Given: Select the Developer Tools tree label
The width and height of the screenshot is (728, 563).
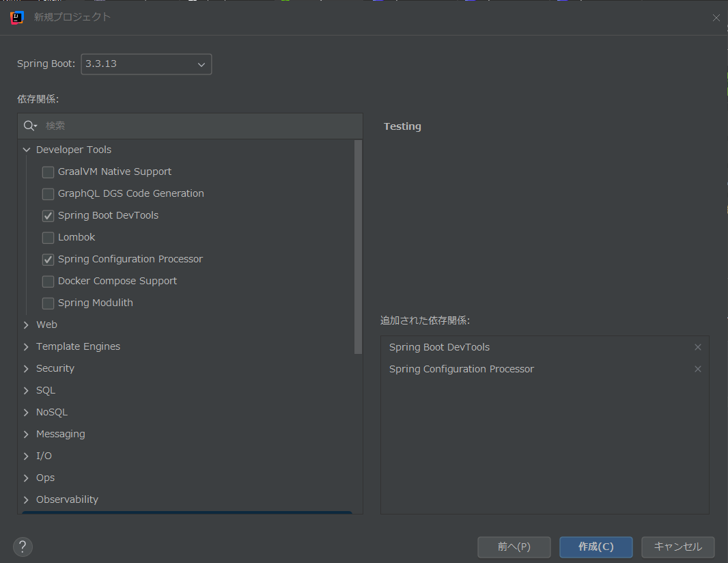Looking at the screenshot, I should [74, 150].
